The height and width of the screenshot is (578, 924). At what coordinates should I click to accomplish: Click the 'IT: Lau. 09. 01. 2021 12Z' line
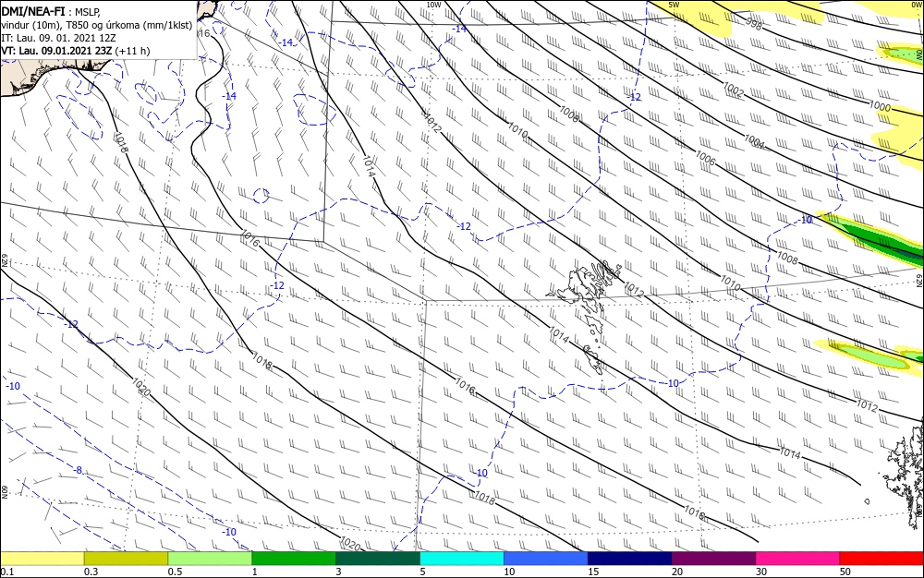point(58,38)
